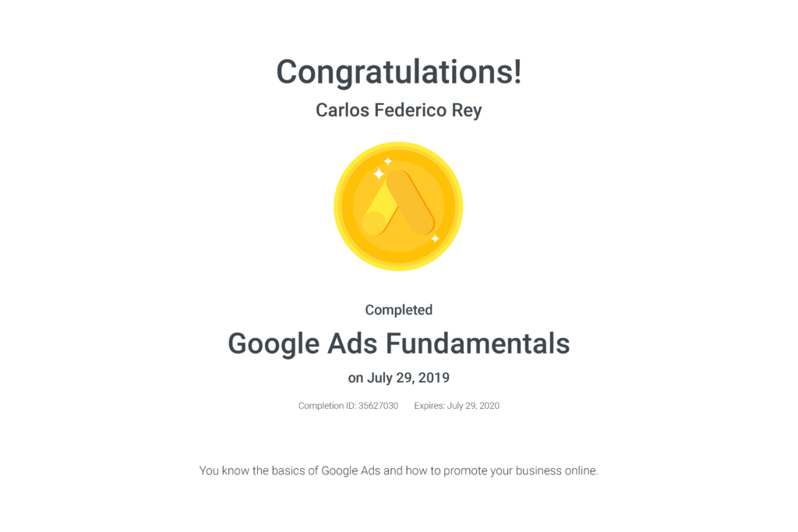Viewport: 798px width, 532px height.
Task: Click the large sparkle star on the badge's upper left
Action: pos(380,174)
